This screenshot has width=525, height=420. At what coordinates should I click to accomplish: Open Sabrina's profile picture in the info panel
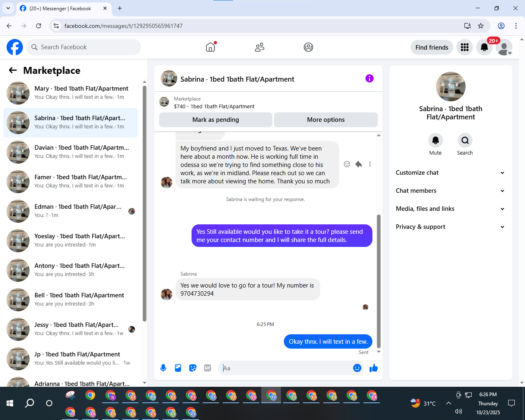click(x=451, y=87)
